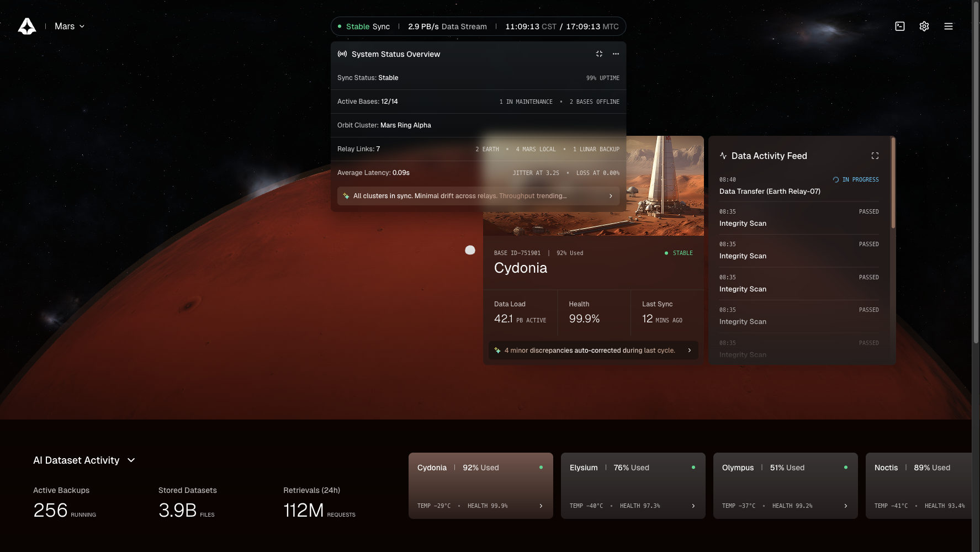Toggle the Stable Sync status indicator

click(x=339, y=26)
